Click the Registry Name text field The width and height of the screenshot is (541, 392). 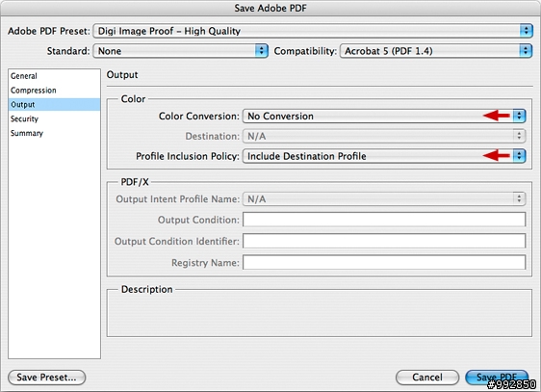[384, 263]
